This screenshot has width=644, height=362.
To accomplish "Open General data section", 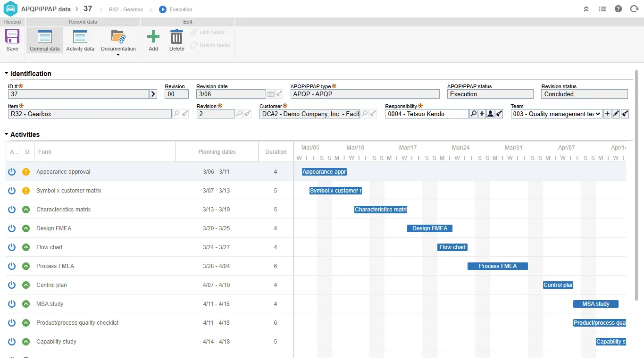I will click(45, 40).
